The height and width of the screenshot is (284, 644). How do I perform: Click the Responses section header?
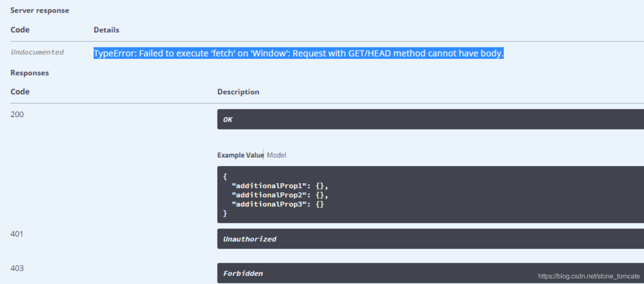coord(29,73)
